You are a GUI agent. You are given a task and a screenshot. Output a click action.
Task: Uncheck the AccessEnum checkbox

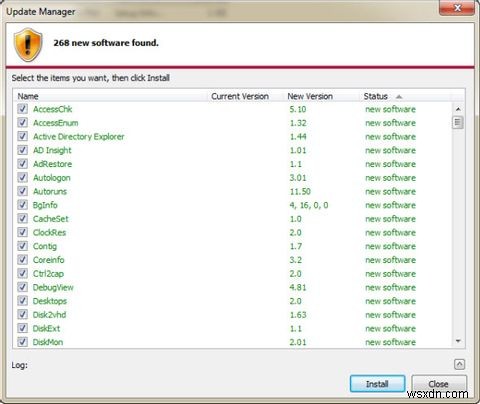pos(22,123)
